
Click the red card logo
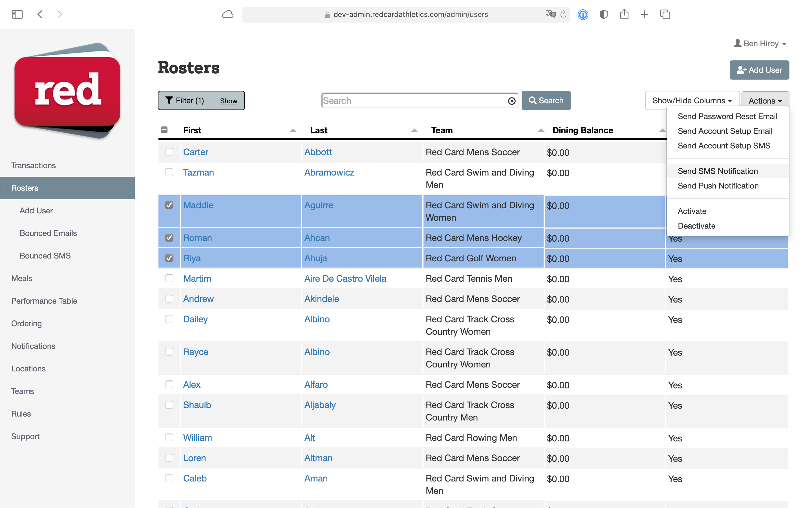pyautogui.click(x=67, y=91)
